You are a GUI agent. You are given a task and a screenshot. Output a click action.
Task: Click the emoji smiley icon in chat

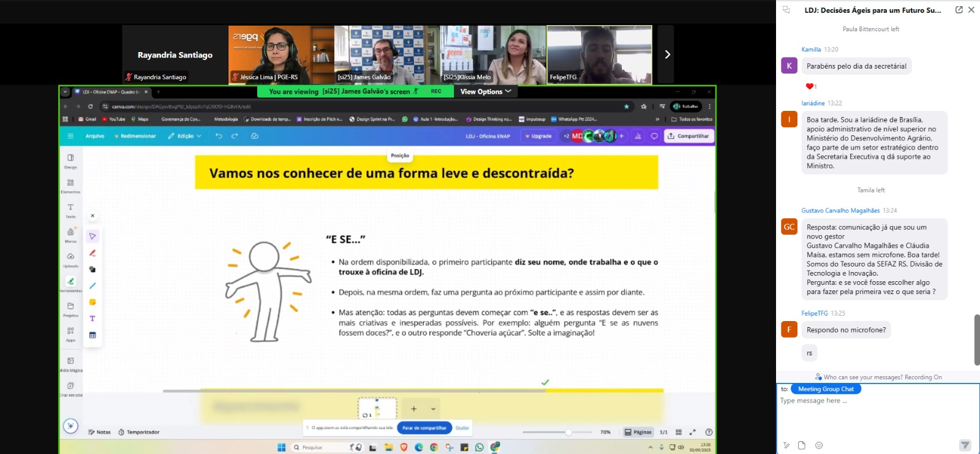(819, 445)
